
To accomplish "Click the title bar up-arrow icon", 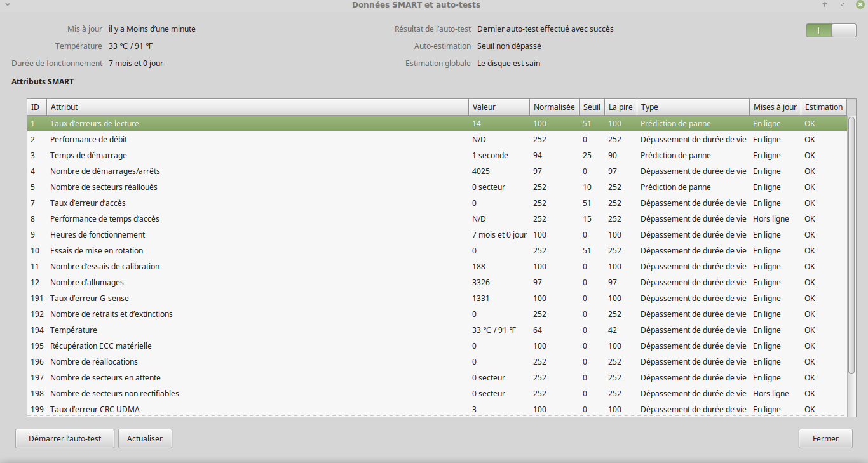I will click(x=825, y=4).
